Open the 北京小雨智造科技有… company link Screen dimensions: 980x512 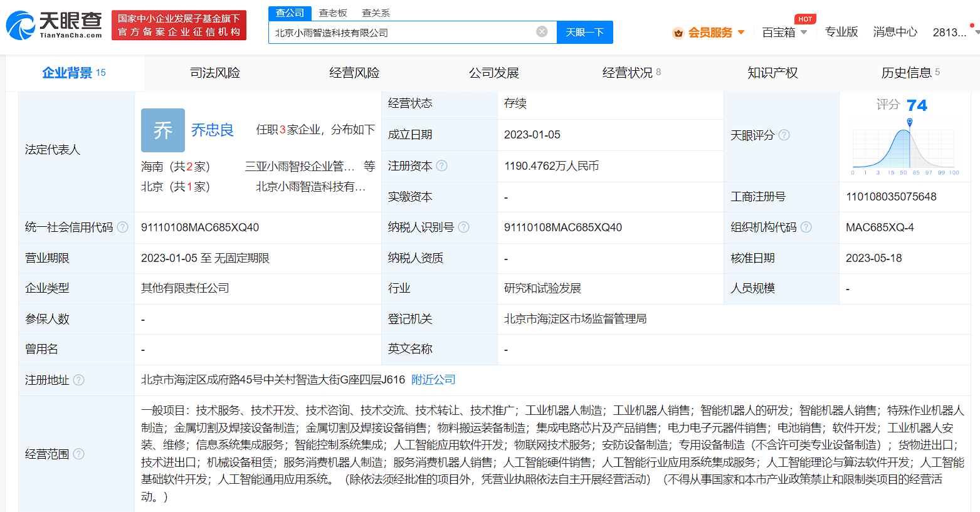(x=310, y=187)
